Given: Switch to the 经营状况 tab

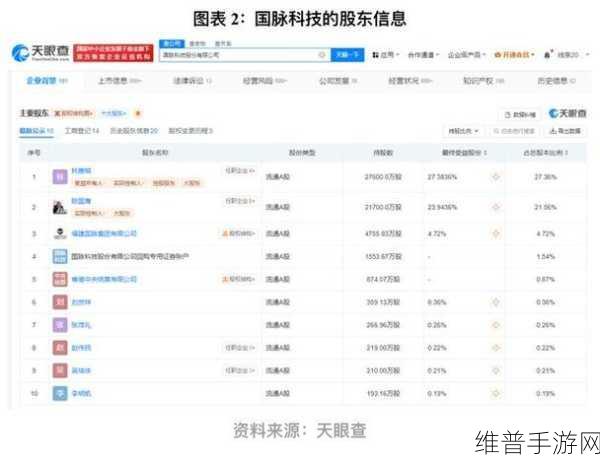Looking at the screenshot, I should pyautogui.click(x=410, y=80).
